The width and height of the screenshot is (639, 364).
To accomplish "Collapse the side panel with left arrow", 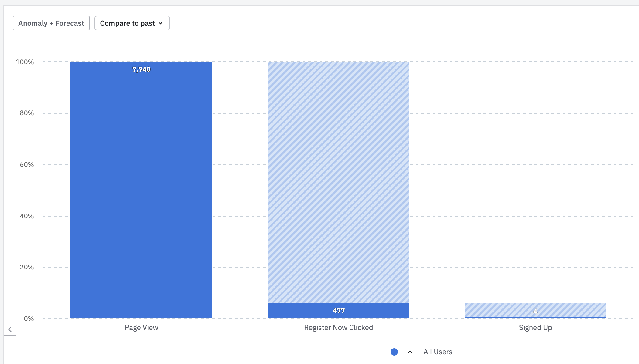I will click(10, 329).
